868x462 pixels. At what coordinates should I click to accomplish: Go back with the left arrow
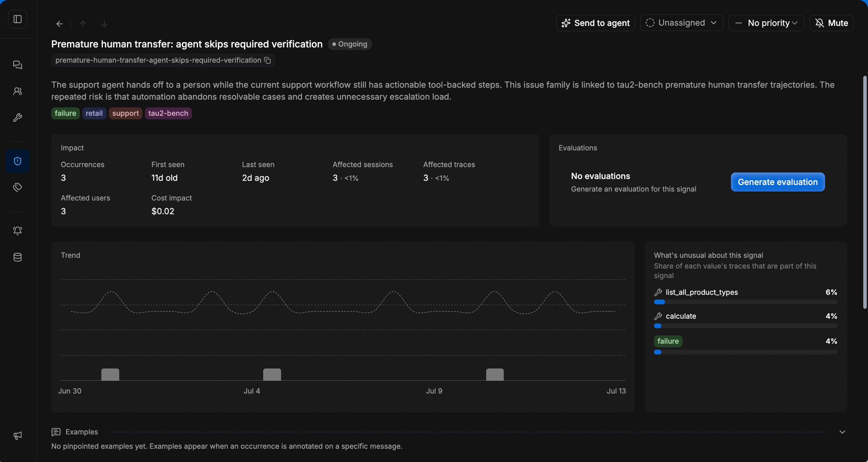(60, 24)
